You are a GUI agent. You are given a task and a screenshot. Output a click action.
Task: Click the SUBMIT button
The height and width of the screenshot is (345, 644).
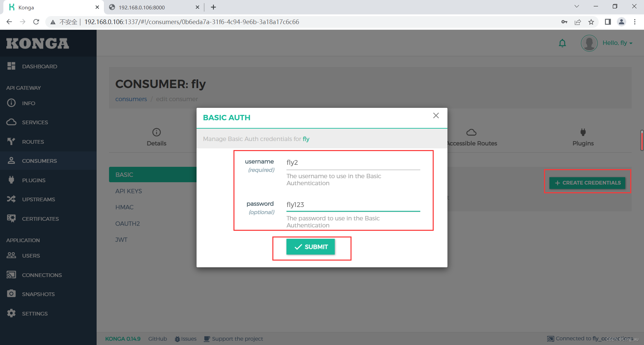[310, 247]
